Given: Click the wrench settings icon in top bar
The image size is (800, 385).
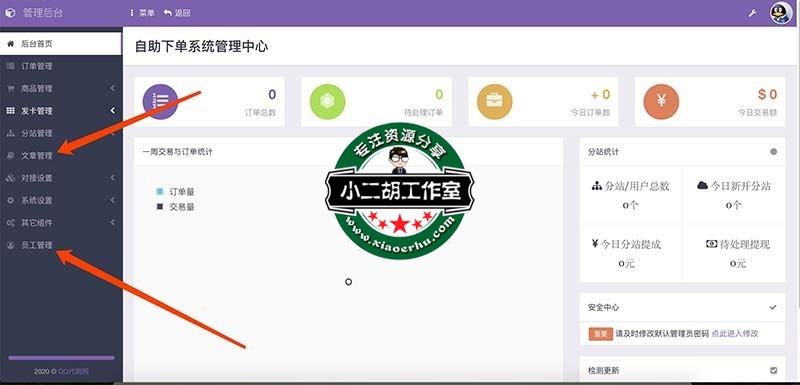Looking at the screenshot, I should click(x=752, y=13).
